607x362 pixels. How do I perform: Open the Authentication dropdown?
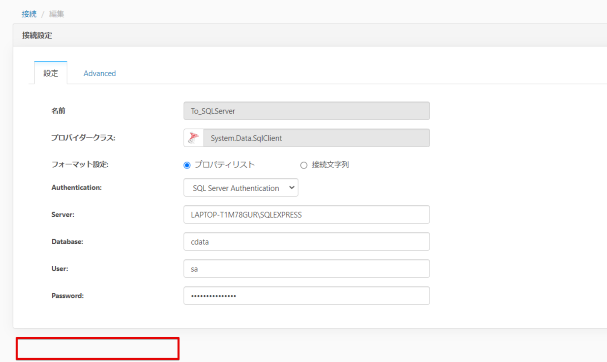coord(241,188)
